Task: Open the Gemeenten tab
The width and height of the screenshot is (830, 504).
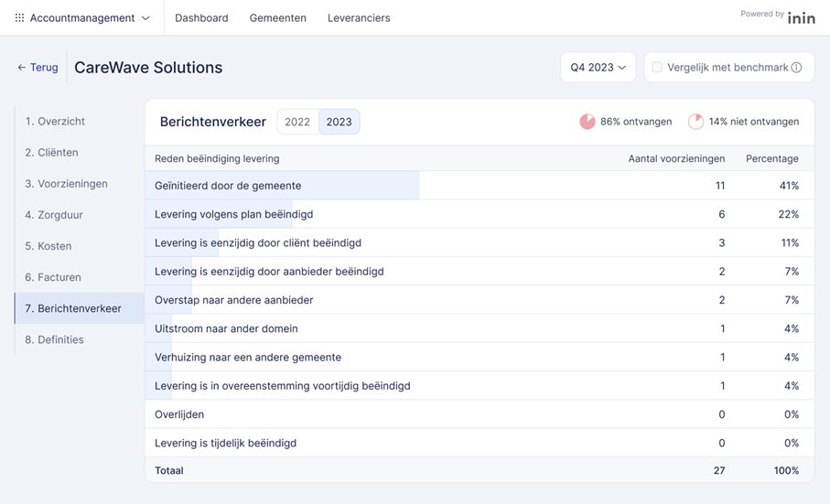Action: click(277, 18)
